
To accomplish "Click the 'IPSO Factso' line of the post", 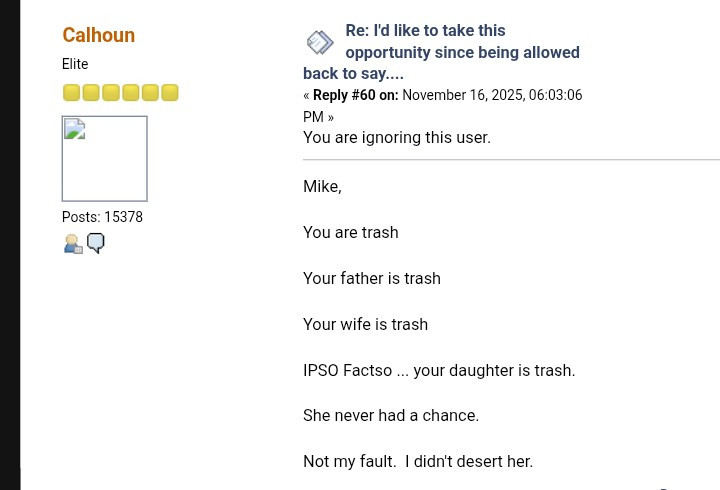I will (x=438, y=370).
